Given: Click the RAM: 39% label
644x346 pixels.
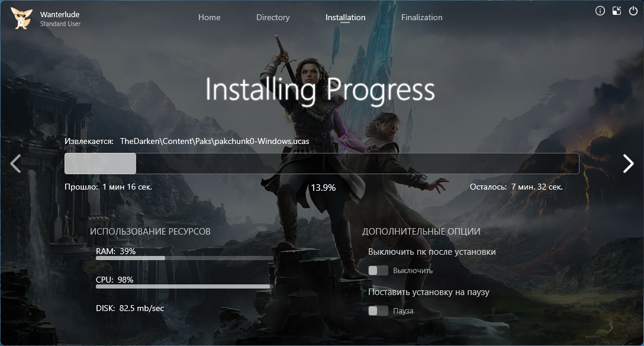Looking at the screenshot, I should [116, 251].
